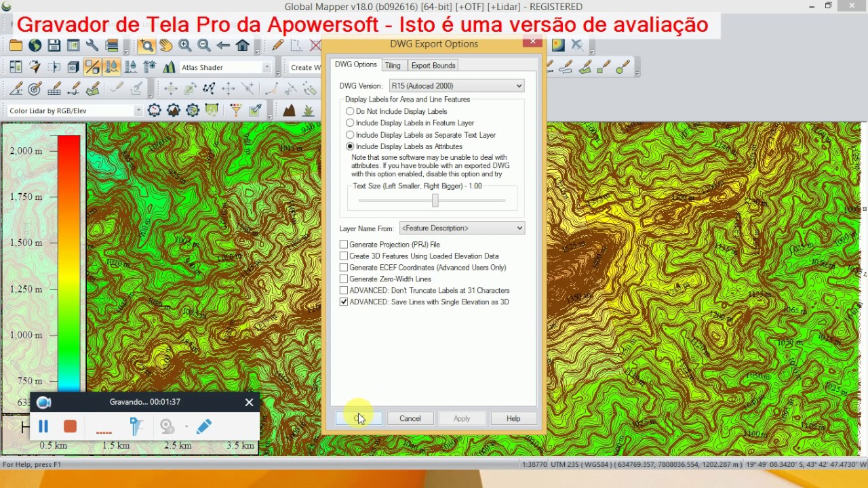Switch to the DWG Options tab
Viewport: 868px width, 488px height.
356,65
